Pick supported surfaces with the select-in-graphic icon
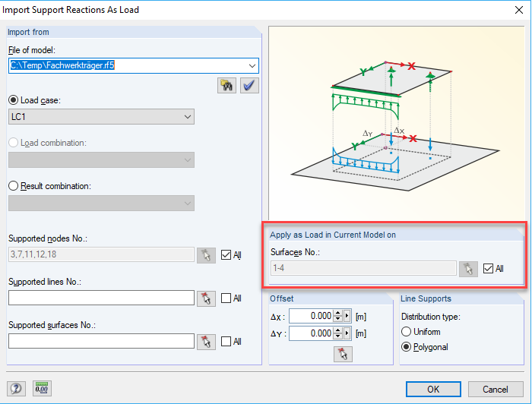532x404 pixels. (206, 342)
